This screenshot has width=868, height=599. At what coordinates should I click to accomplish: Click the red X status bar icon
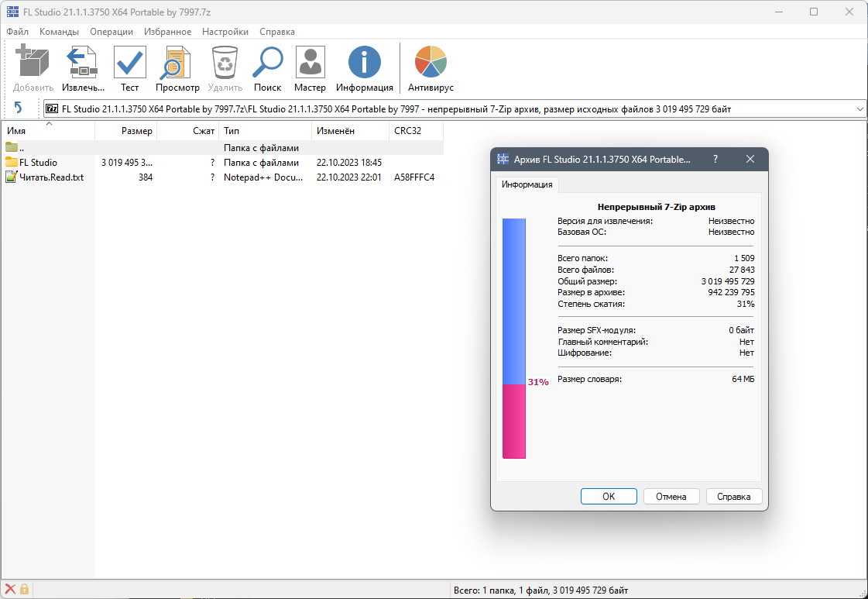(x=10, y=589)
